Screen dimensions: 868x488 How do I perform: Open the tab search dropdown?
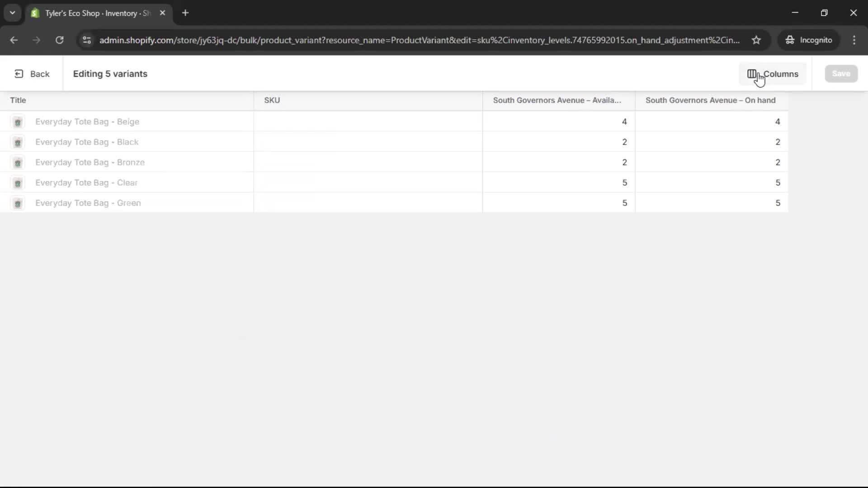click(12, 13)
